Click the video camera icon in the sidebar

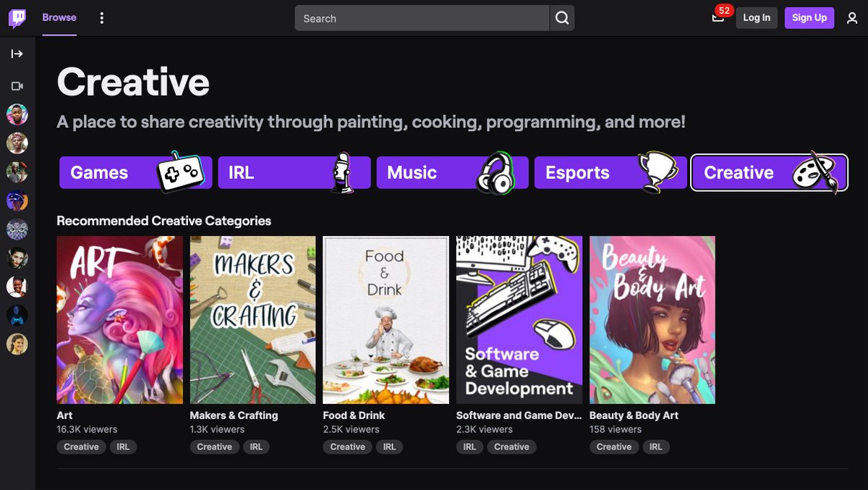[16, 85]
